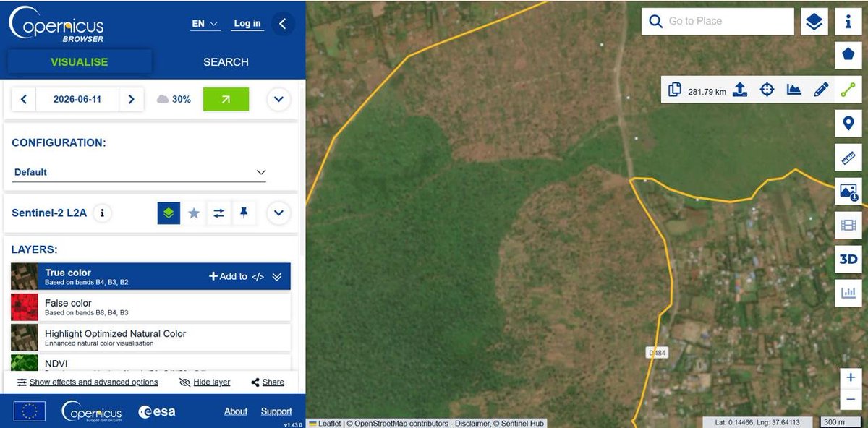Show Sentinel-2 L2A info icon
868x428 pixels.
103,213
